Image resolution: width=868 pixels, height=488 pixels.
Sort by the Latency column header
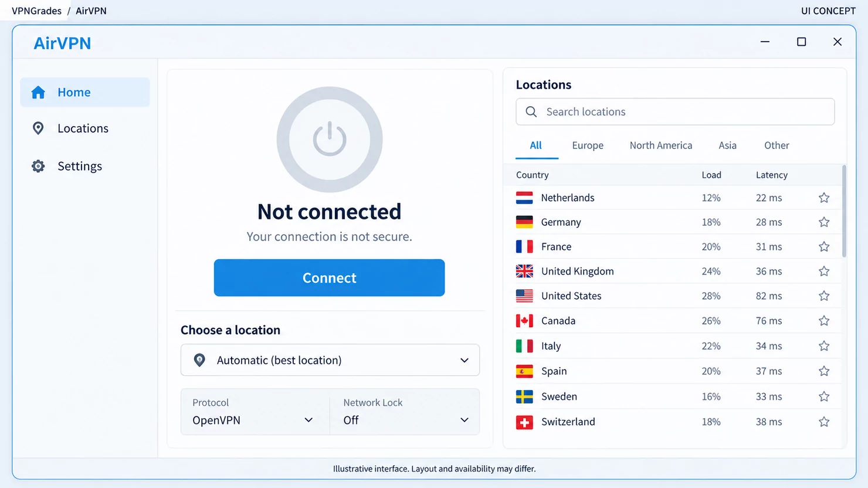point(771,175)
